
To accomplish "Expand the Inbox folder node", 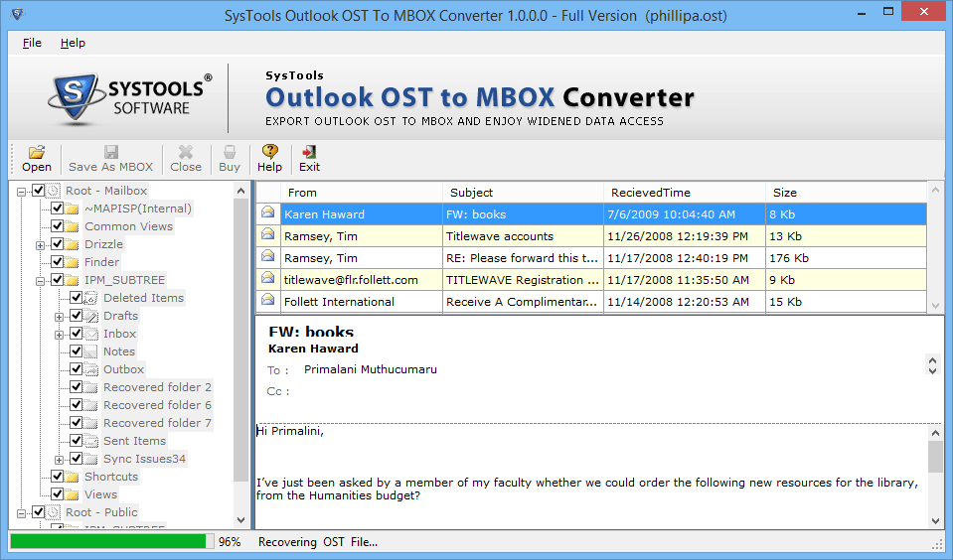I will pos(59,335).
